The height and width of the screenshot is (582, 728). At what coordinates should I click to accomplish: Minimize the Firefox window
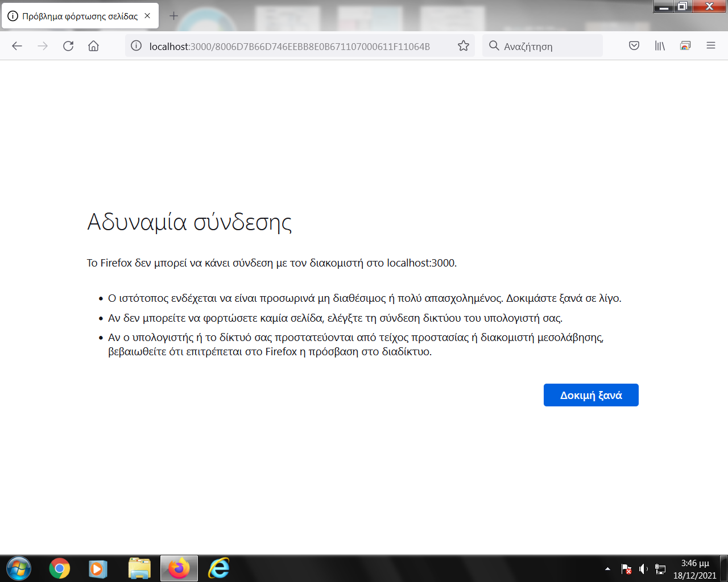click(663, 6)
